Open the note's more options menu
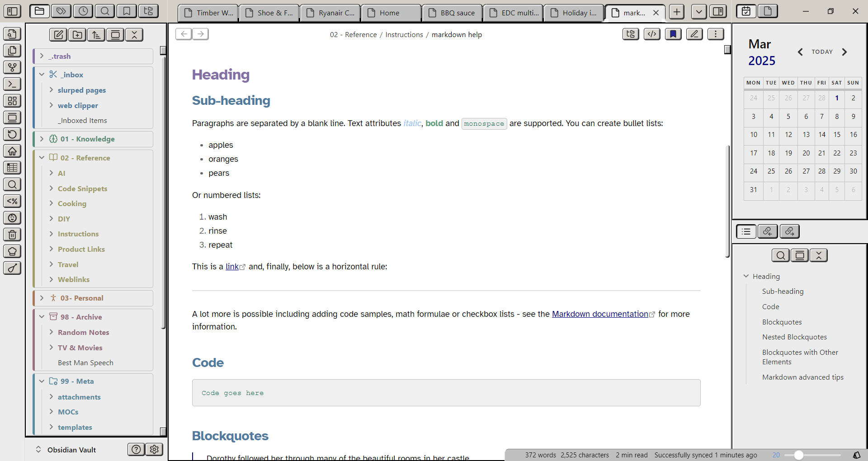868x461 pixels. tap(716, 34)
